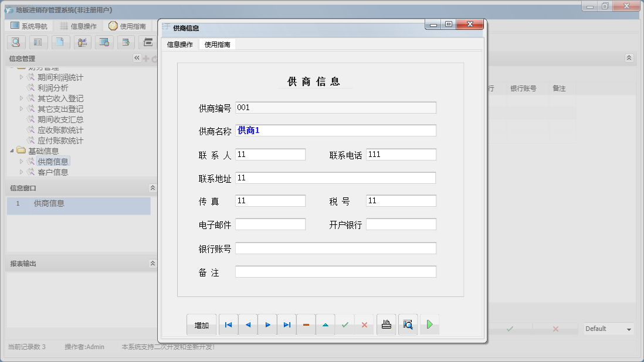Select 客户信息 in the tree

point(53,172)
